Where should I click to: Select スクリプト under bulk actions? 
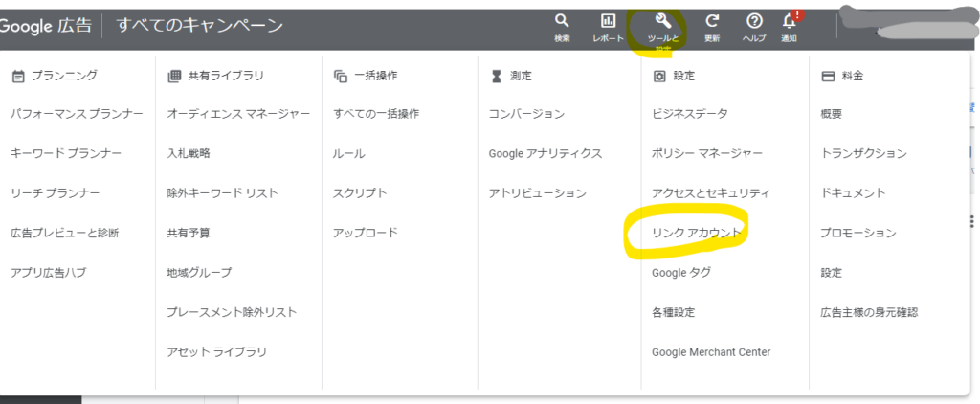pos(360,193)
